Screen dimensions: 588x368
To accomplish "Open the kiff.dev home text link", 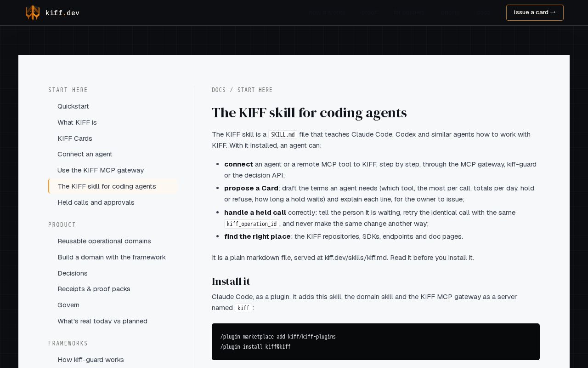I will point(62,13).
